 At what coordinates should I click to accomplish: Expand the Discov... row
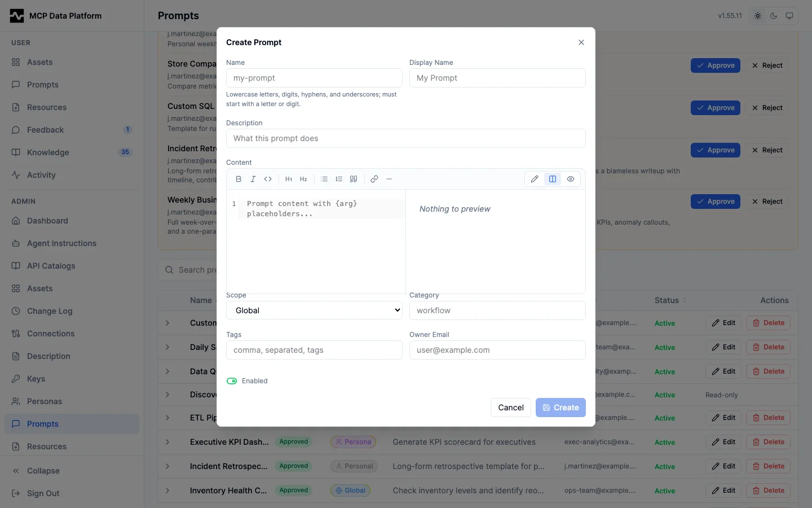click(167, 395)
